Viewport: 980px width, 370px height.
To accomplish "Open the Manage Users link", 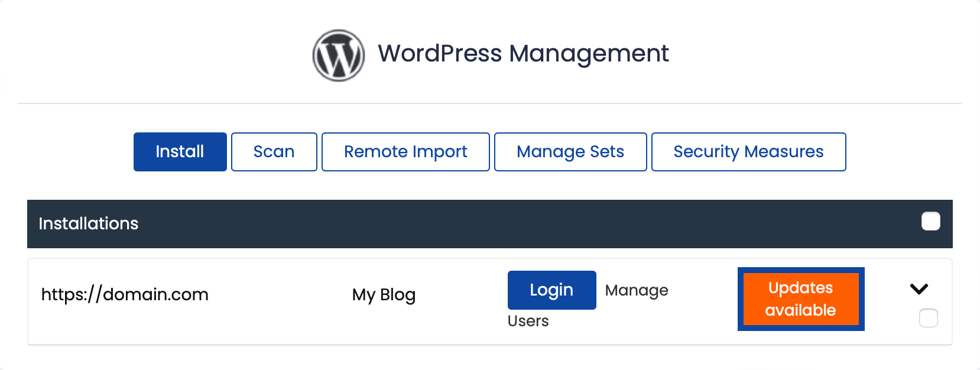I will [637, 290].
